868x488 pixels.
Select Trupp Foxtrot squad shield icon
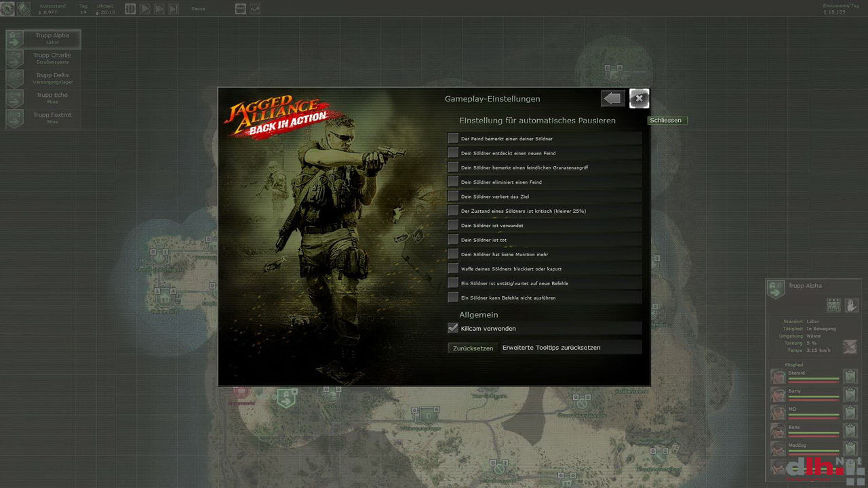click(x=15, y=119)
